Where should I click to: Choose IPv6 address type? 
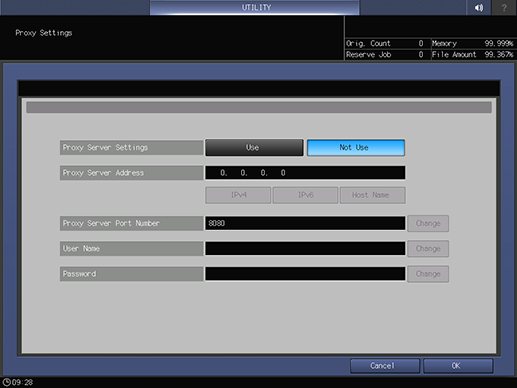[305, 195]
